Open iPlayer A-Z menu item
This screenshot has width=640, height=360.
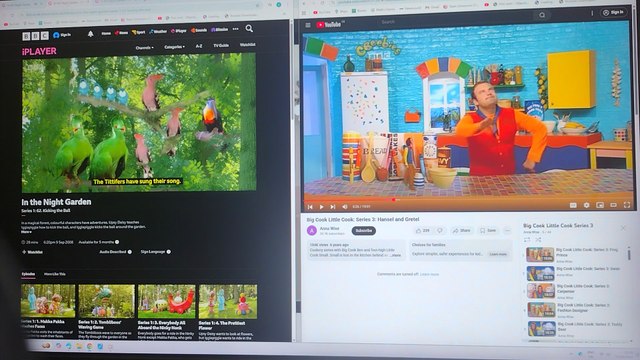pyautogui.click(x=199, y=46)
